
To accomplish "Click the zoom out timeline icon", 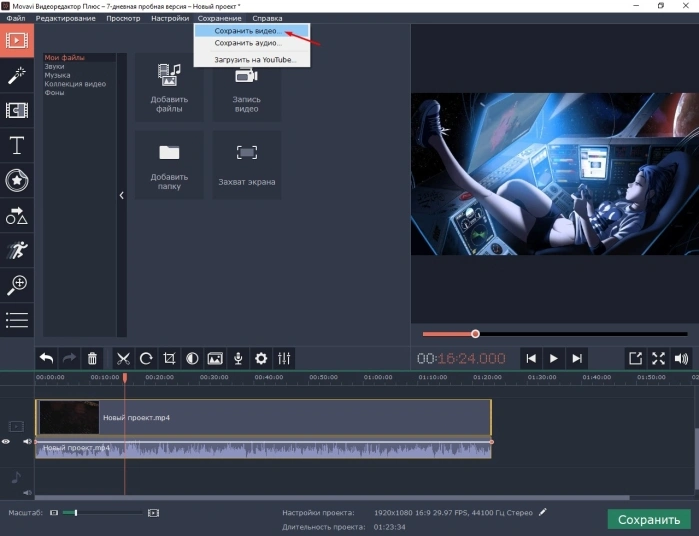I will coord(54,513).
